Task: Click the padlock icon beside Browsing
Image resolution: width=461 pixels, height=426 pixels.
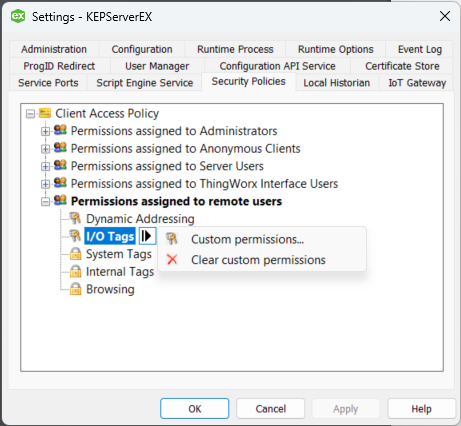Action: 75,289
